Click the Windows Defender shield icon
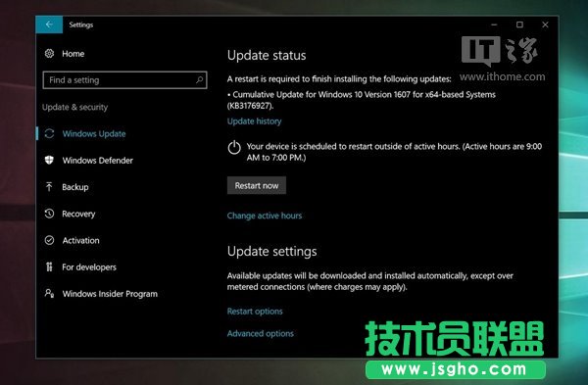Screen dimensions: 588x385 [x=49, y=161]
